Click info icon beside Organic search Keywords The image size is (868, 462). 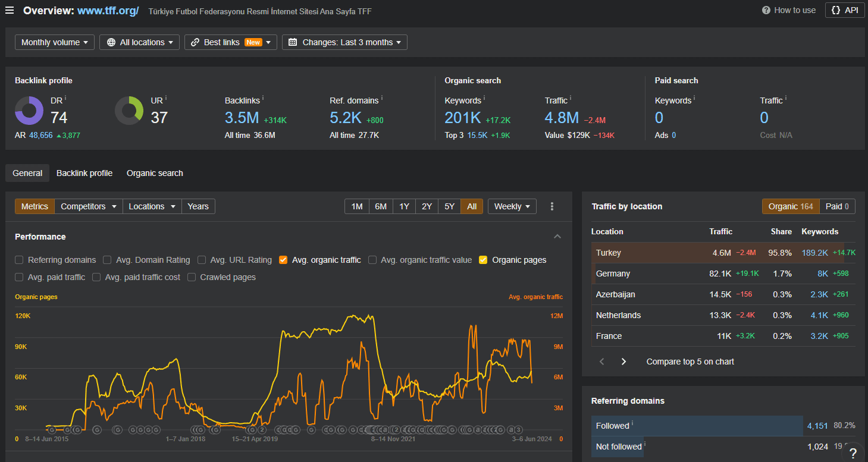(484, 98)
